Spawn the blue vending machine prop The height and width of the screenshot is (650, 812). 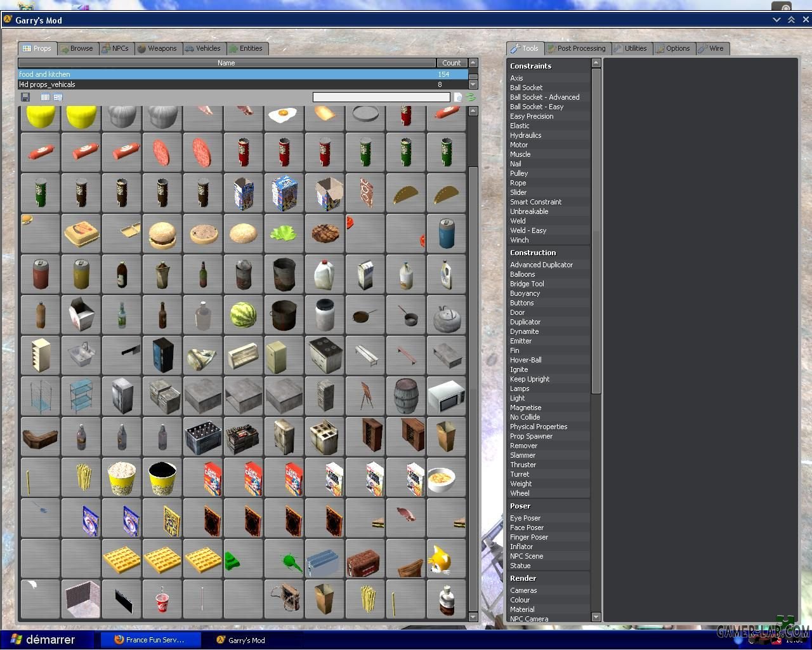[162, 355]
